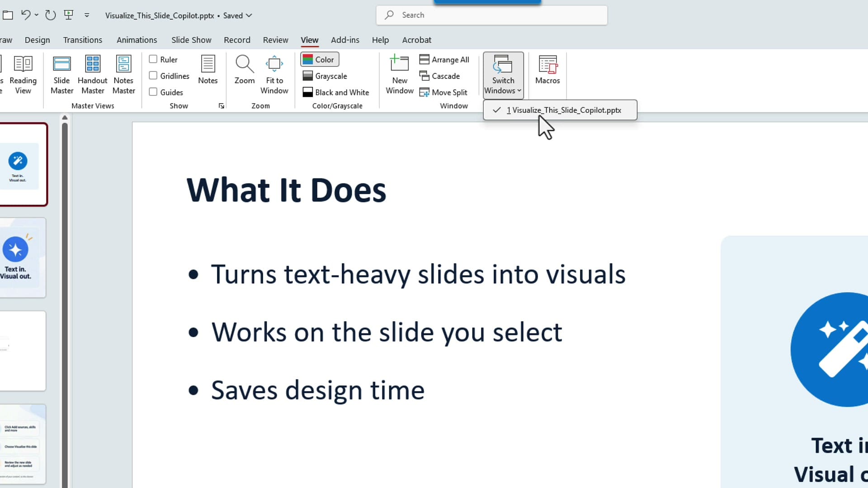The height and width of the screenshot is (488, 868).
Task: Enable the Guides checkbox
Action: 153,92
